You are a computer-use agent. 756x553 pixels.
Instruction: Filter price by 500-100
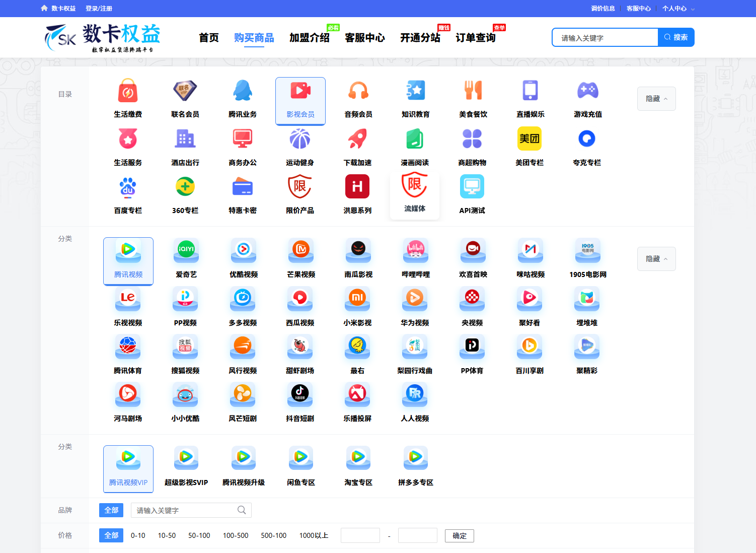(274, 535)
